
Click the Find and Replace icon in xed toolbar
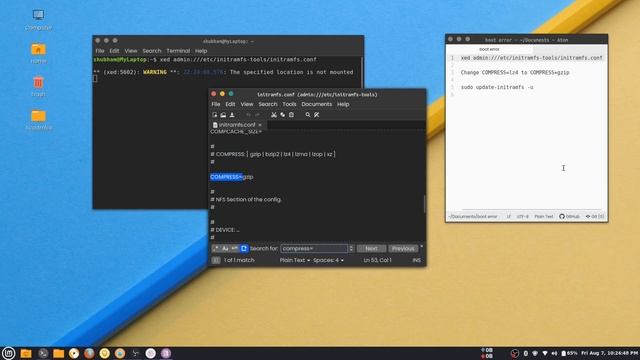[317, 115]
